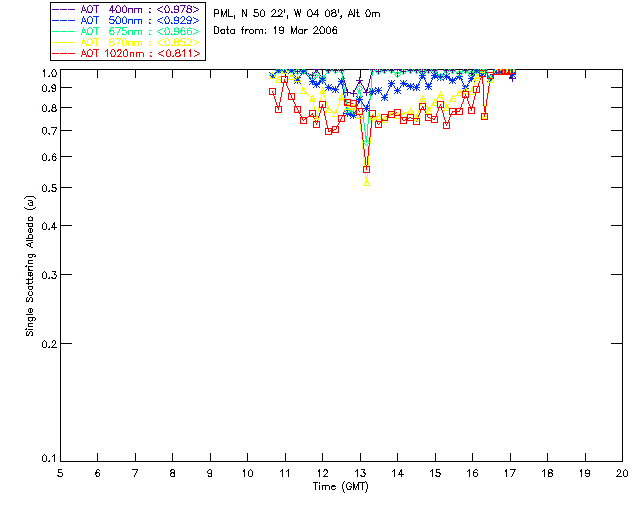
Task: Click the y-axis tick label 0.6
Action: pos(49,157)
